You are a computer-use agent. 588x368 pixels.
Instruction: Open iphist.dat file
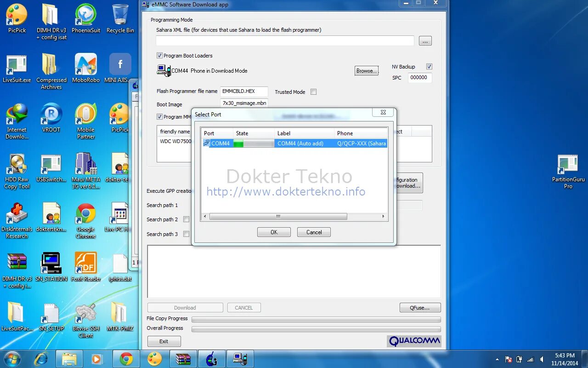[x=120, y=267]
